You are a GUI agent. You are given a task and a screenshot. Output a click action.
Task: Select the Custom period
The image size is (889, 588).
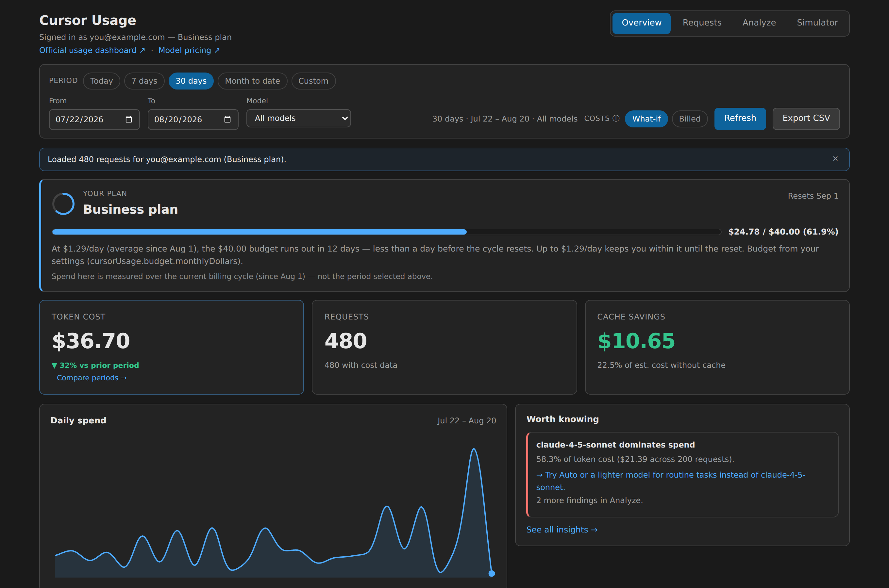click(x=313, y=81)
